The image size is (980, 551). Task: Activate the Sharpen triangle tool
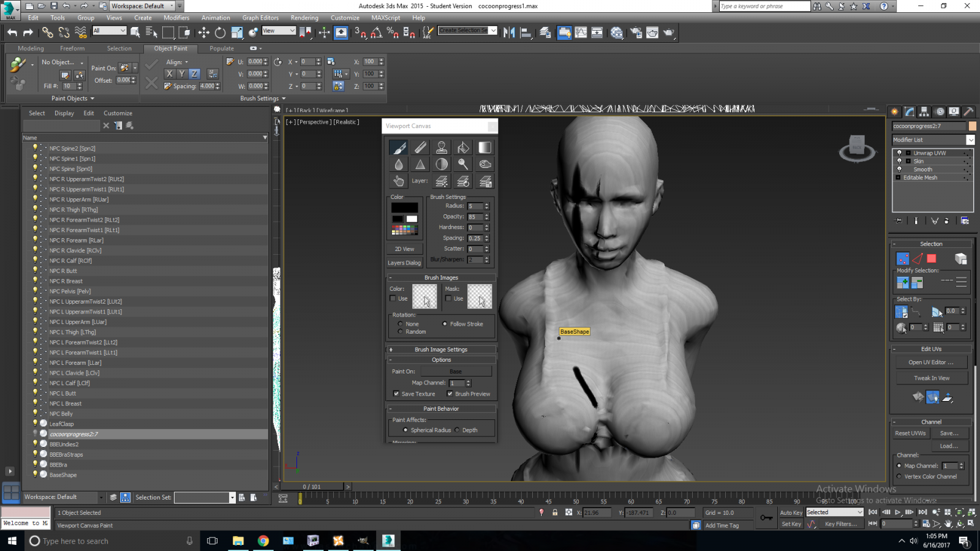(420, 164)
